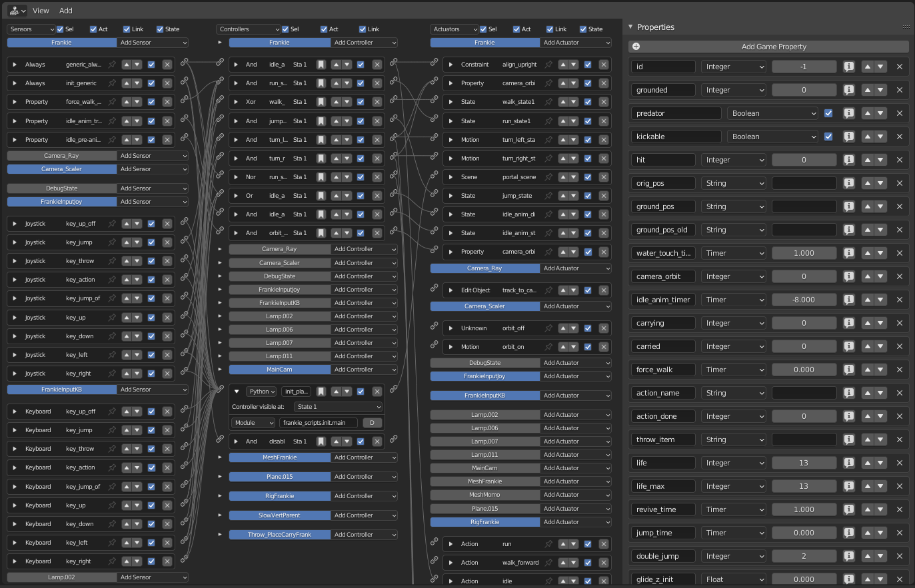Delete the Nor run_s controller
915x588 pixels.
pos(377,177)
